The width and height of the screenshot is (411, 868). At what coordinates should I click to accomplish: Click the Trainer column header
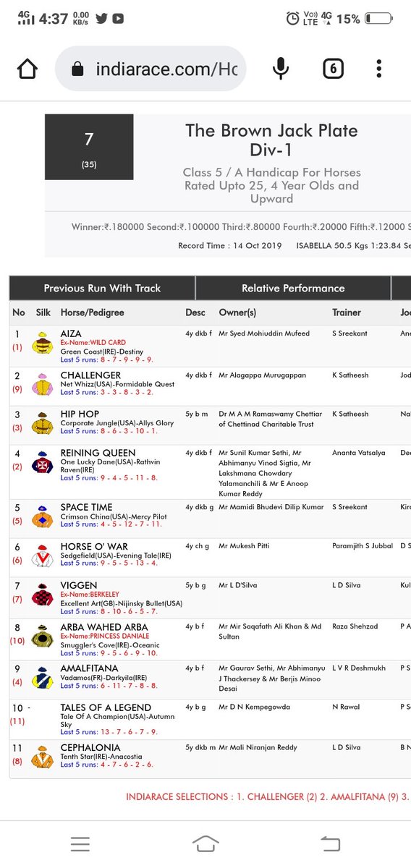(x=347, y=313)
